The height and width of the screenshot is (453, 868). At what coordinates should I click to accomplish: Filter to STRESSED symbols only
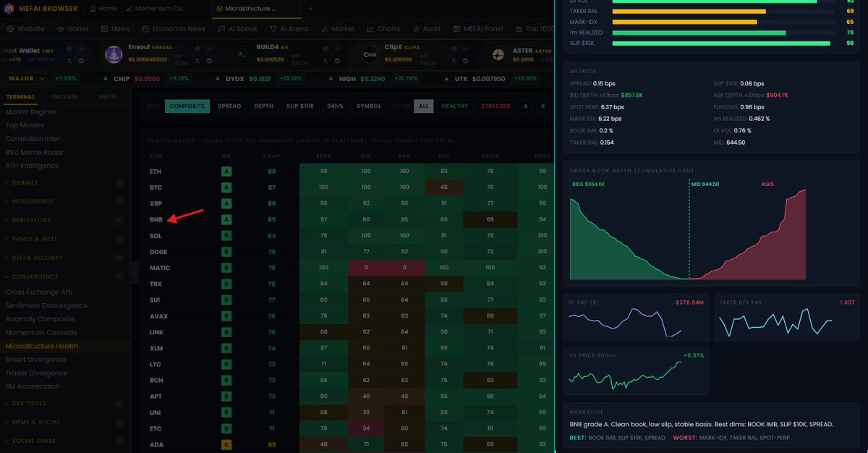tap(496, 106)
